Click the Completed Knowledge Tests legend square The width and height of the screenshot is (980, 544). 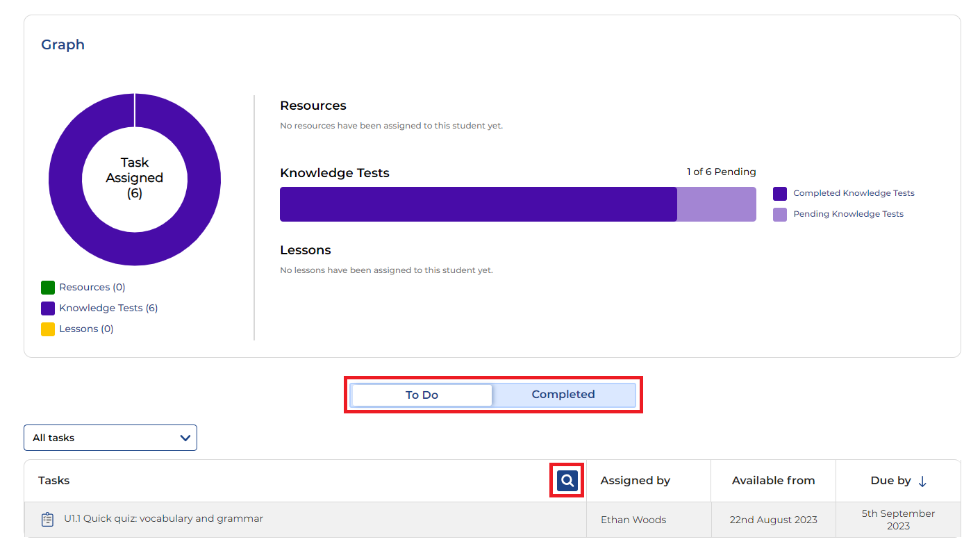(779, 194)
